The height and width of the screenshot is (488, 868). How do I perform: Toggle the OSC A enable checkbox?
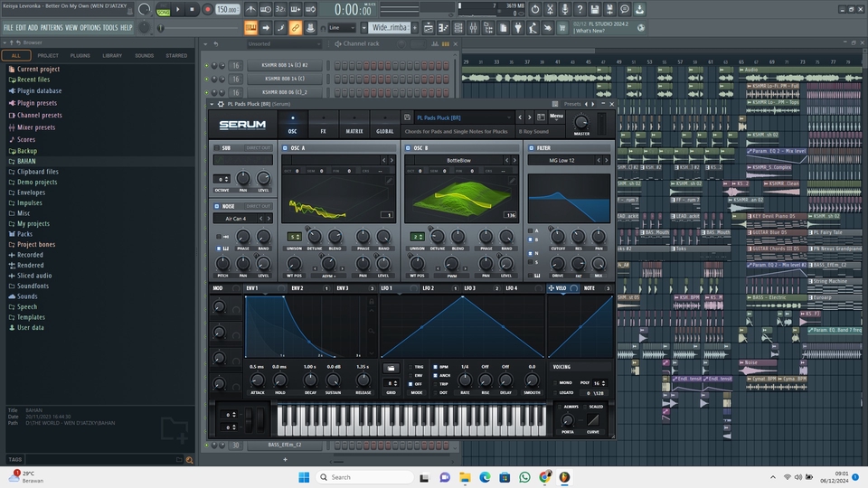click(285, 147)
